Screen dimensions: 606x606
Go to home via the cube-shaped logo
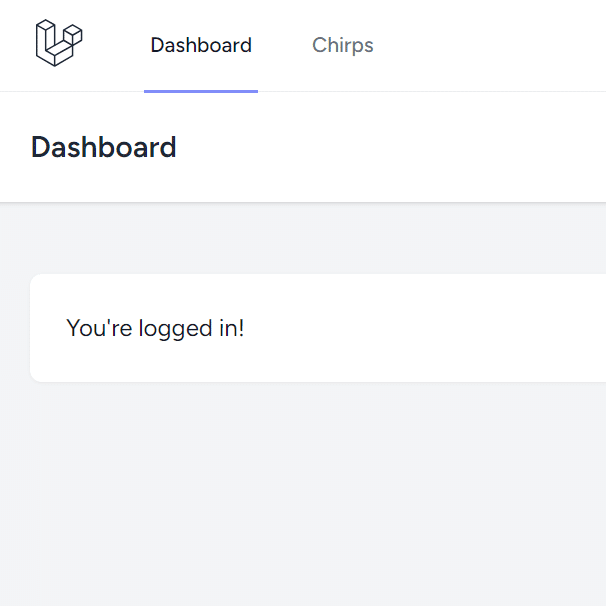pos(59,43)
